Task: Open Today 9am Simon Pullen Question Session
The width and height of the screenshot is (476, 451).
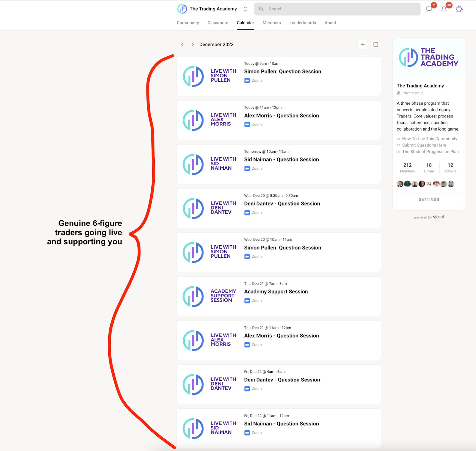Action: tap(283, 72)
